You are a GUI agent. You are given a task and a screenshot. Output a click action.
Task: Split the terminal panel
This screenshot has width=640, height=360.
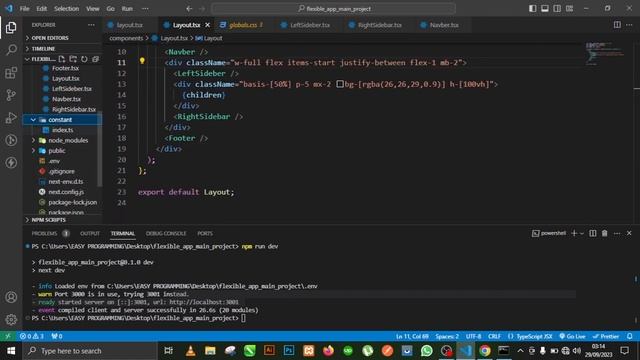click(593, 233)
